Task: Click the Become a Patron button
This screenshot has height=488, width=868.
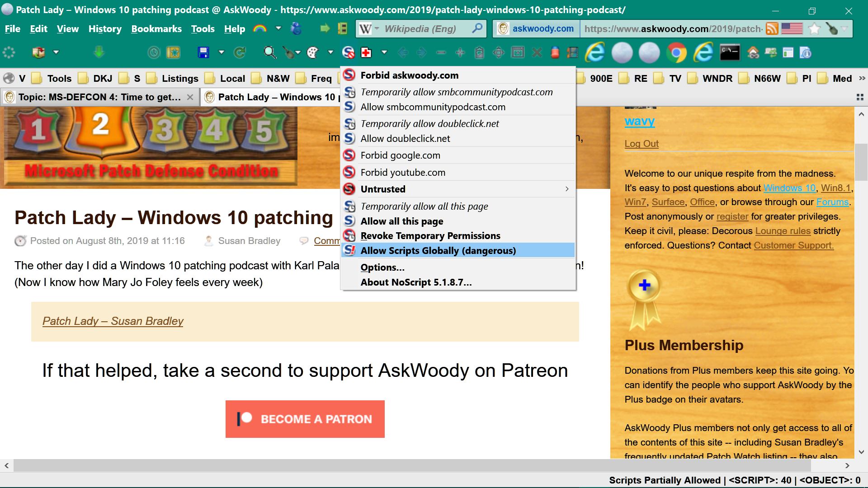Action: (305, 419)
